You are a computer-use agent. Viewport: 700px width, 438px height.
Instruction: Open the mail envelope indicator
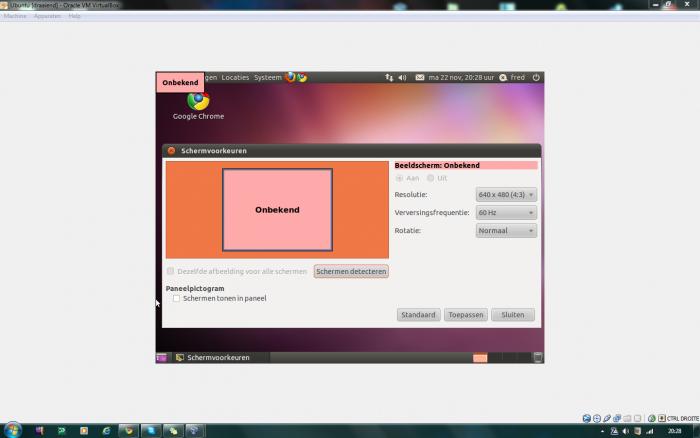click(420, 77)
